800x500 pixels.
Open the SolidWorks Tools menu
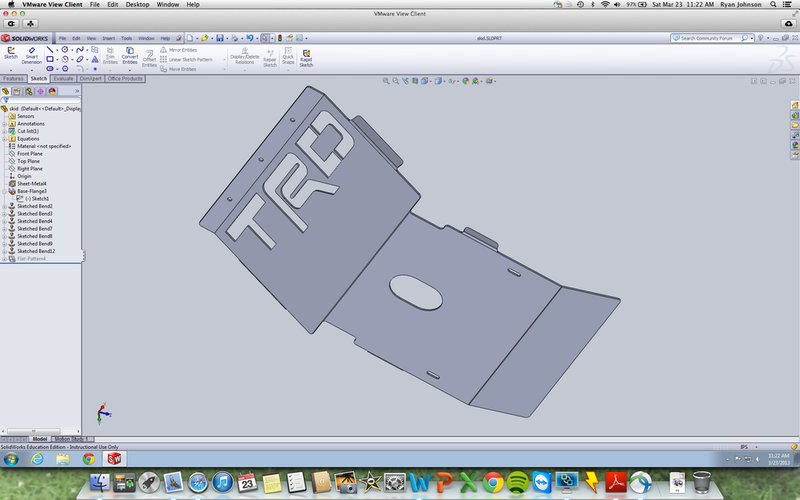pos(127,38)
